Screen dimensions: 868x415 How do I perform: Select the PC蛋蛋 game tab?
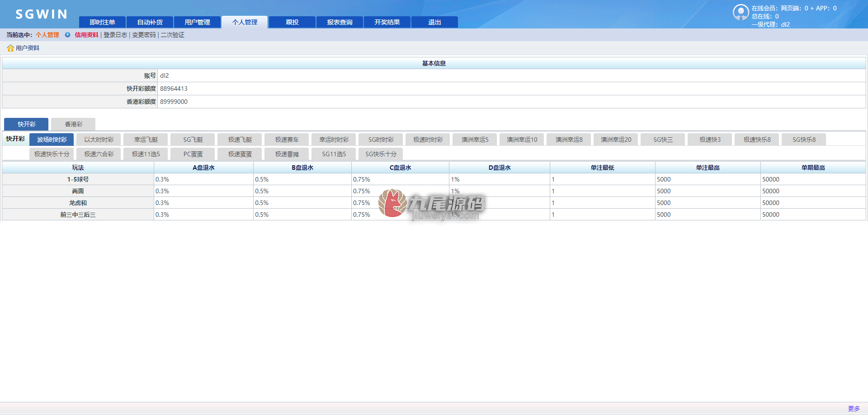pyautogui.click(x=193, y=154)
